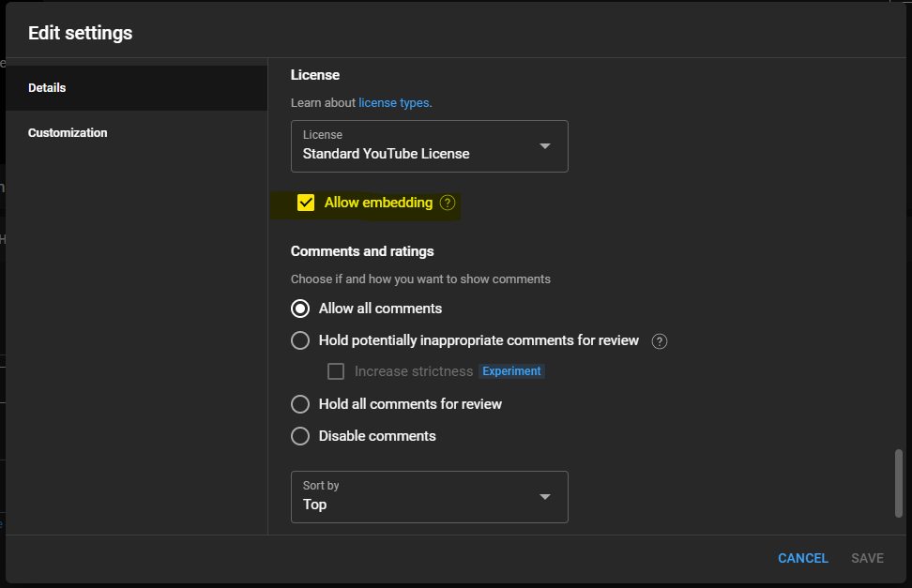The height and width of the screenshot is (588, 912).
Task: Pick the Disable comments option
Action: point(300,436)
